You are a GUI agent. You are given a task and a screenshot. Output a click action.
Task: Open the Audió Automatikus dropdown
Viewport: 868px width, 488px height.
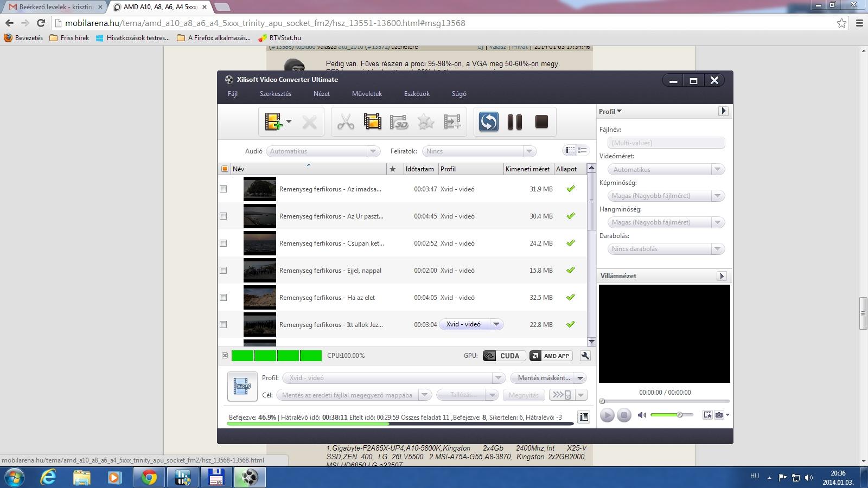coord(323,151)
